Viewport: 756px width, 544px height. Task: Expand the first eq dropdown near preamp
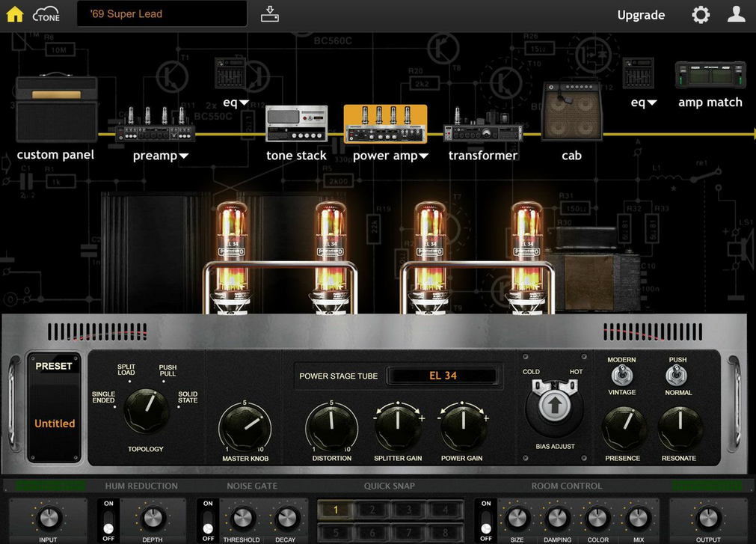click(244, 103)
